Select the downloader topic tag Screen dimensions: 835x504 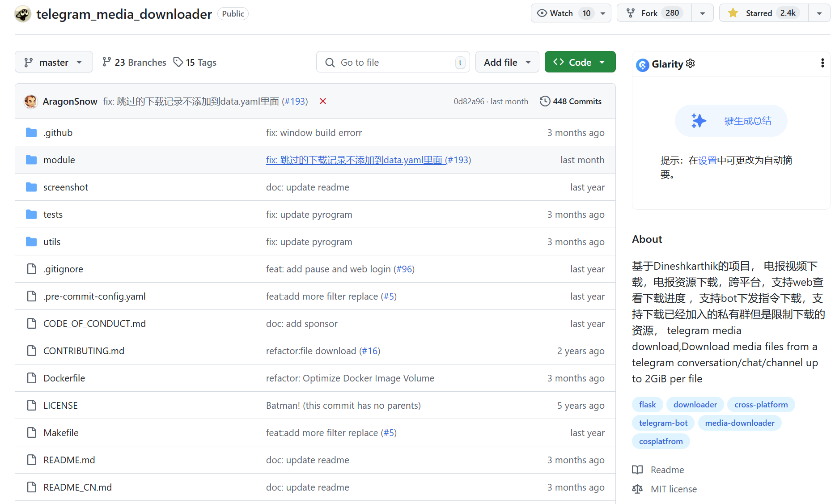pyautogui.click(x=695, y=404)
